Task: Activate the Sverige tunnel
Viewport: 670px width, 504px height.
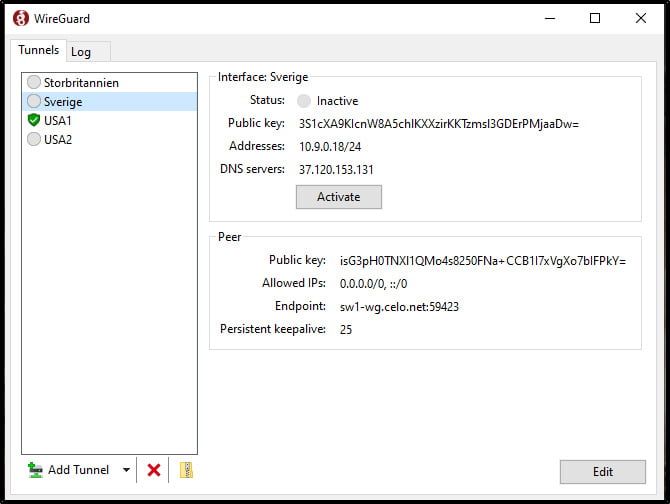Action: (x=339, y=197)
